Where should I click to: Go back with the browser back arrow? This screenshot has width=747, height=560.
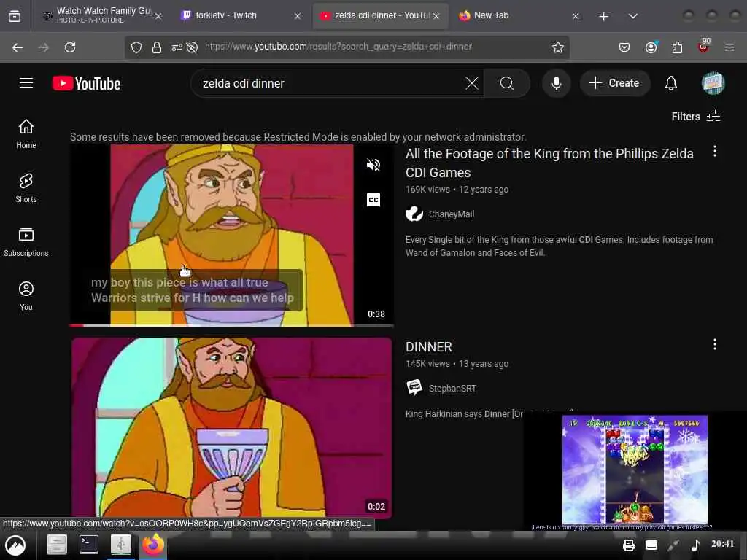coord(18,47)
